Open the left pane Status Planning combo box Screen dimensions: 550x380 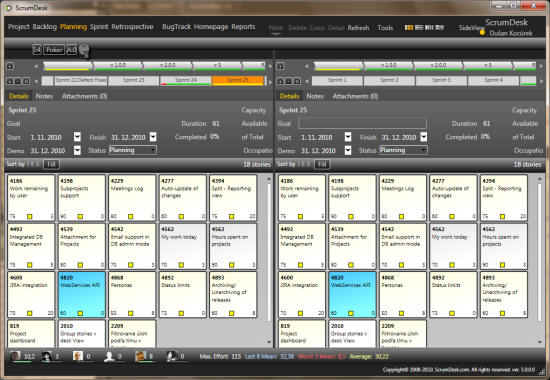click(133, 150)
